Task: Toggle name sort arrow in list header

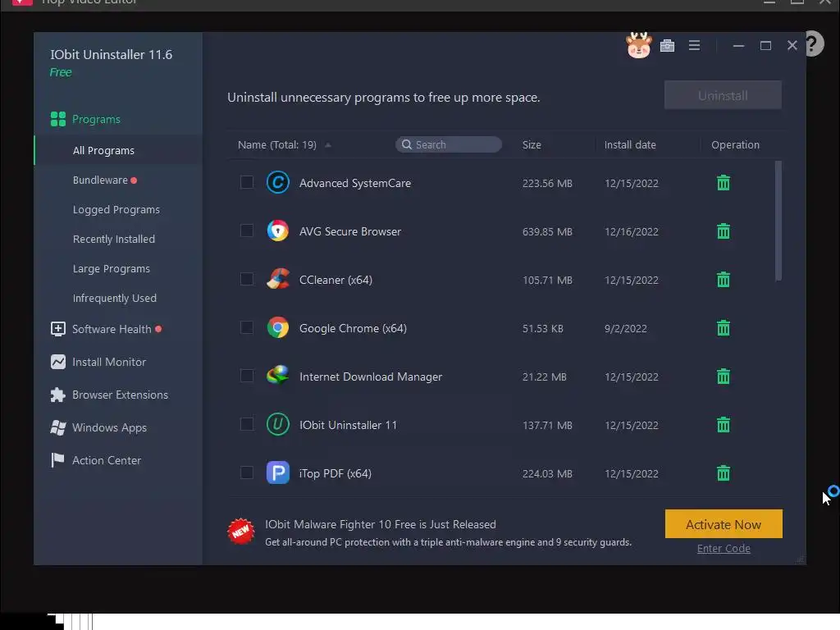Action: tap(328, 145)
